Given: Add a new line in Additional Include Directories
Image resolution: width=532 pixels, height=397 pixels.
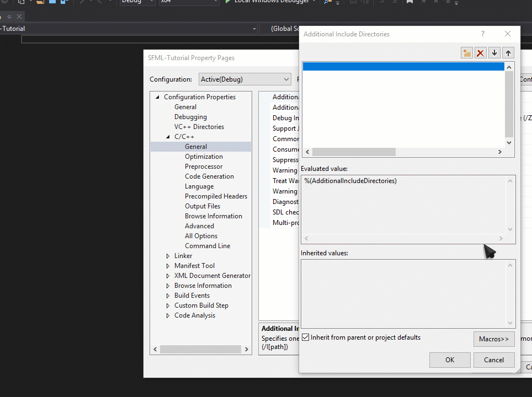Looking at the screenshot, I should click(x=467, y=53).
